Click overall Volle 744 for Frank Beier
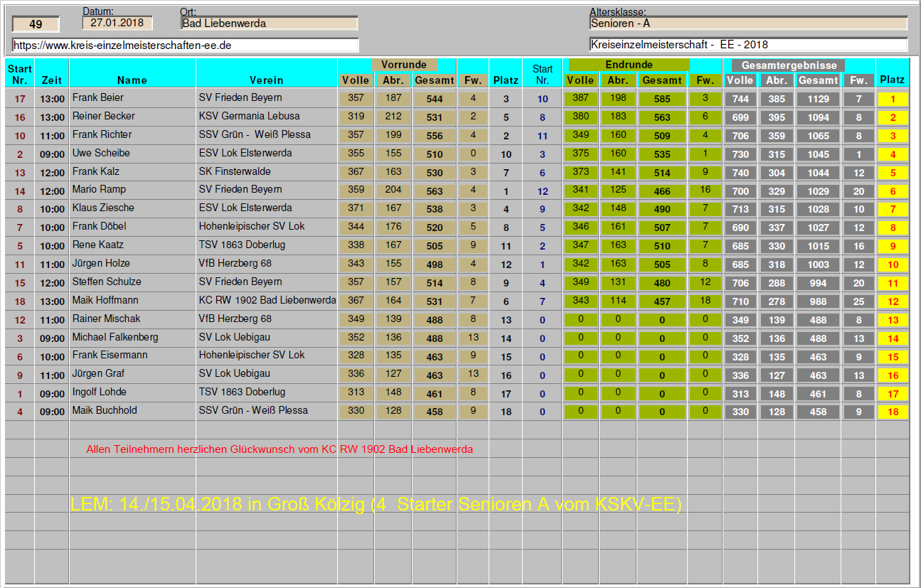The image size is (921, 588). pos(740,100)
